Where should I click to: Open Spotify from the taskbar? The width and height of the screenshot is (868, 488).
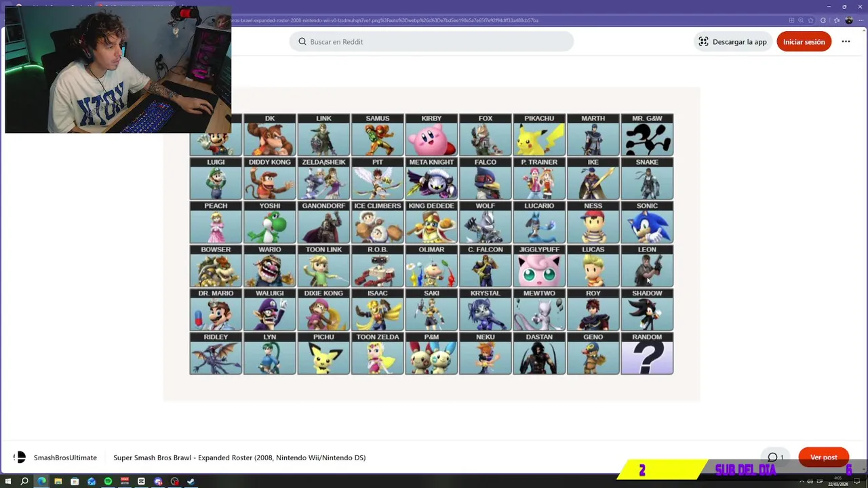click(108, 481)
